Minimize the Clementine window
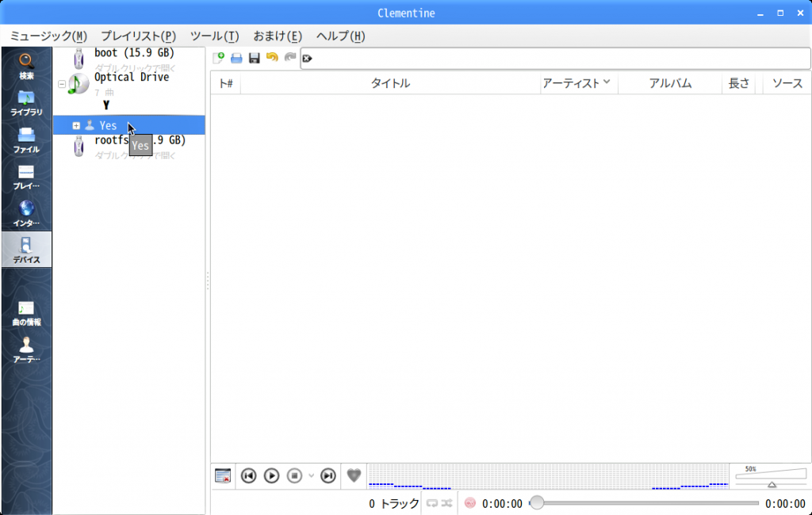The image size is (812, 515). tap(760, 13)
